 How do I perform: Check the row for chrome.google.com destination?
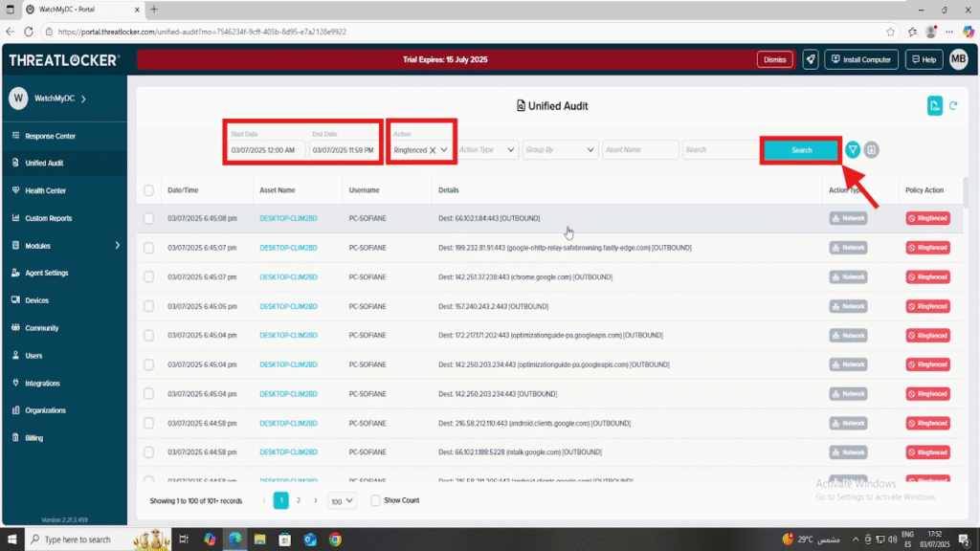148,276
